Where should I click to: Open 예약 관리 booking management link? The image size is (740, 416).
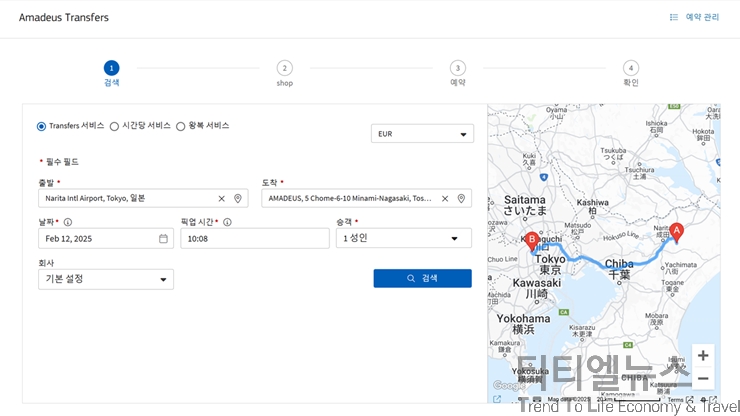pos(702,17)
